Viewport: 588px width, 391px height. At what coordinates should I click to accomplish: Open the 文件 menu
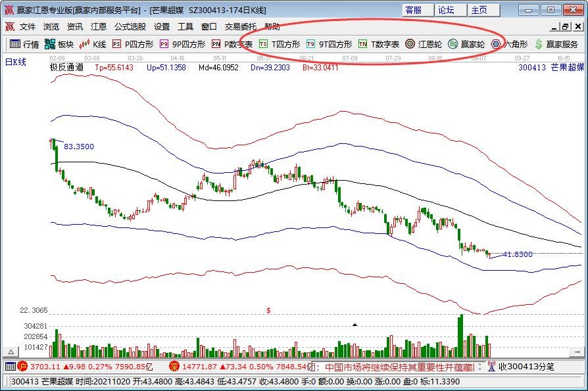(x=28, y=26)
